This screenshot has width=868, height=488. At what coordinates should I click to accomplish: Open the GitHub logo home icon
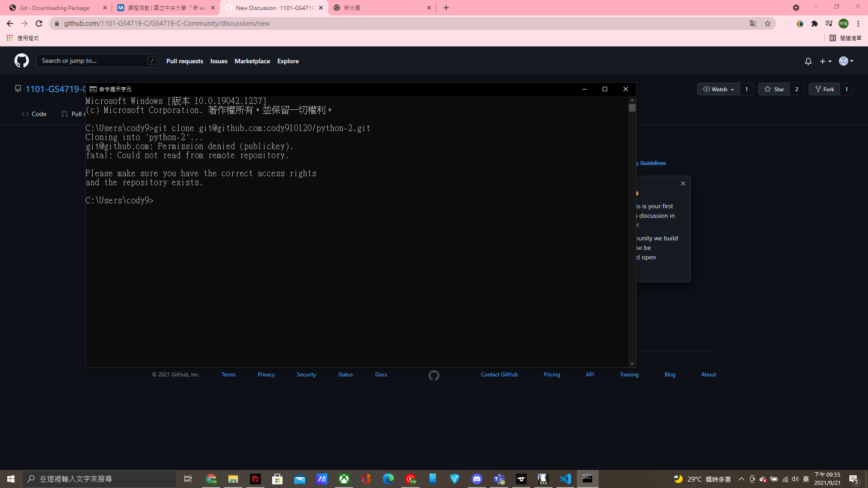point(21,60)
